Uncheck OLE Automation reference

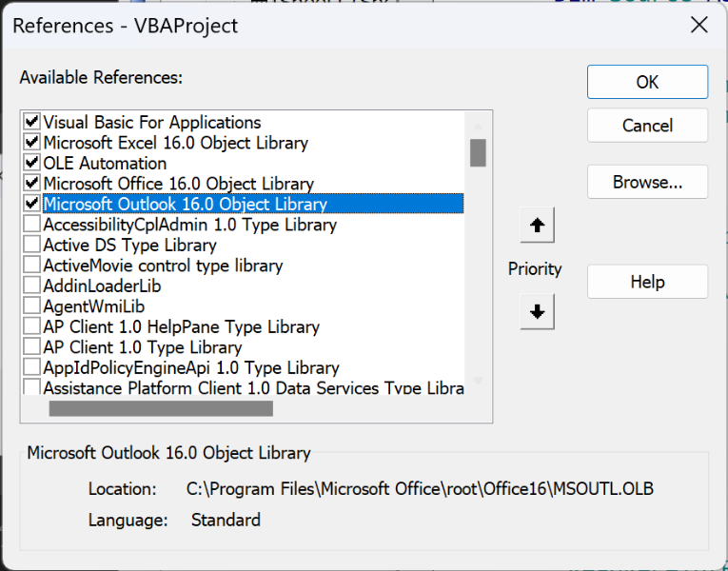tap(32, 163)
